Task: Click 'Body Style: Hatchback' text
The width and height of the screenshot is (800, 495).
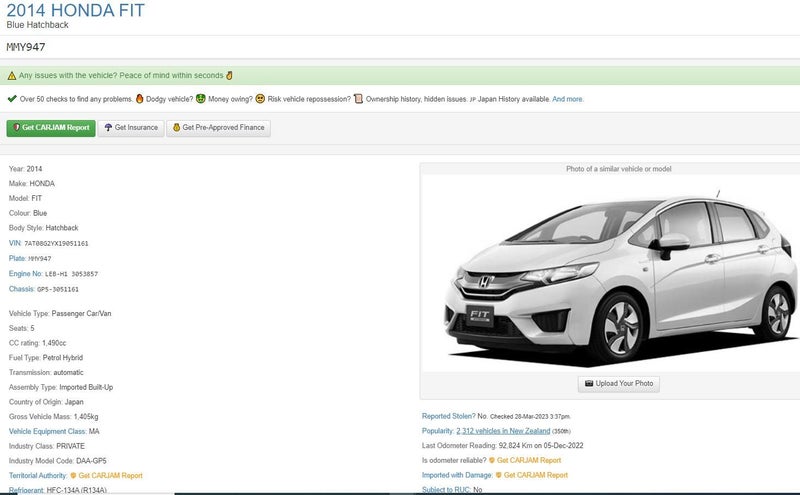Action: pos(43,228)
